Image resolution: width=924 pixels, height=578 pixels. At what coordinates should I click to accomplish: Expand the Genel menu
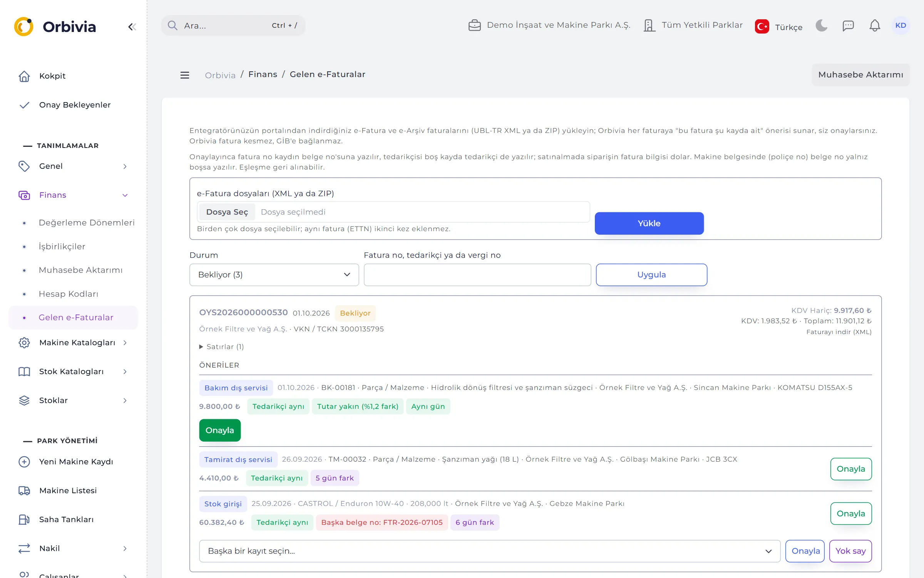[x=73, y=166]
